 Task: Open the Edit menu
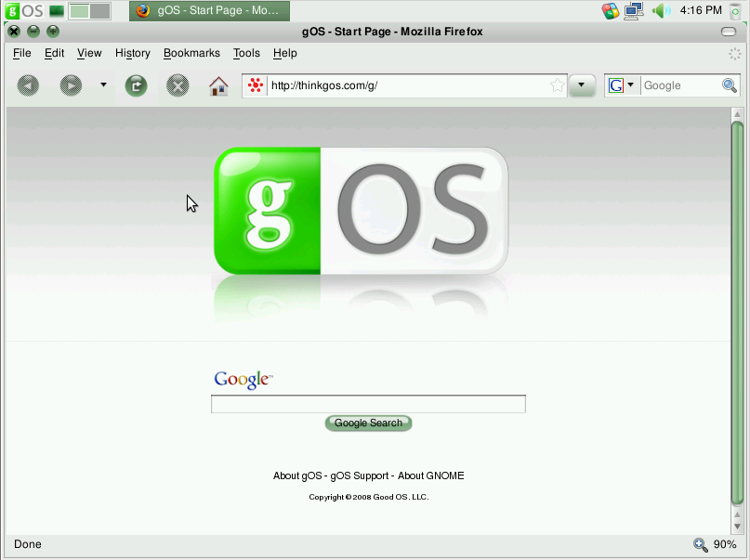(x=54, y=53)
